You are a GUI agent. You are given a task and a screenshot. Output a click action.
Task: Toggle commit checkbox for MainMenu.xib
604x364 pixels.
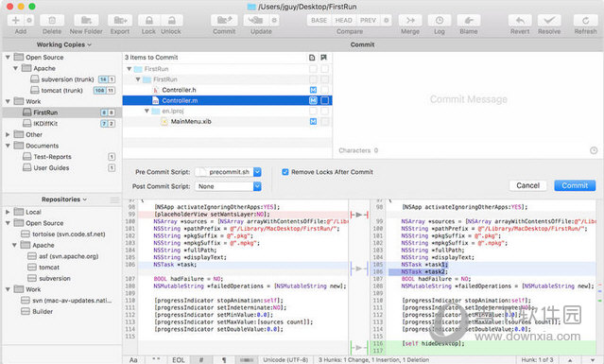(x=313, y=121)
